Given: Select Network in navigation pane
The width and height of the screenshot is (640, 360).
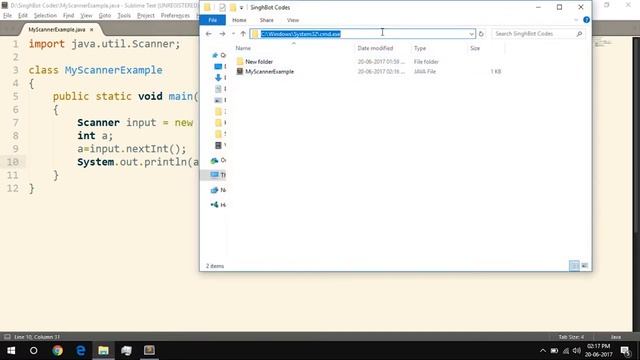Looking at the screenshot, I should click(x=218, y=190).
